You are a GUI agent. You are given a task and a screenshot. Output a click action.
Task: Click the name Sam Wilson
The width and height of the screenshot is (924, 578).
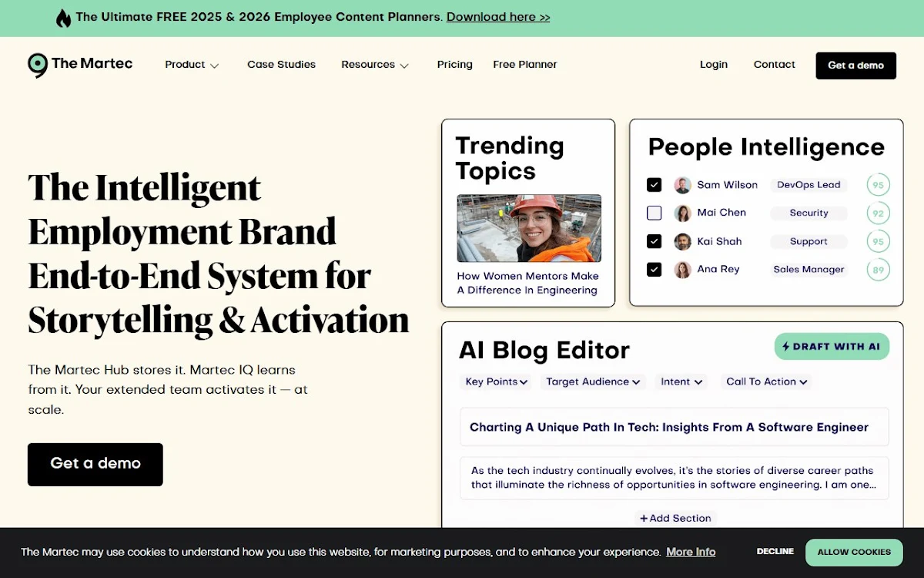pos(728,185)
